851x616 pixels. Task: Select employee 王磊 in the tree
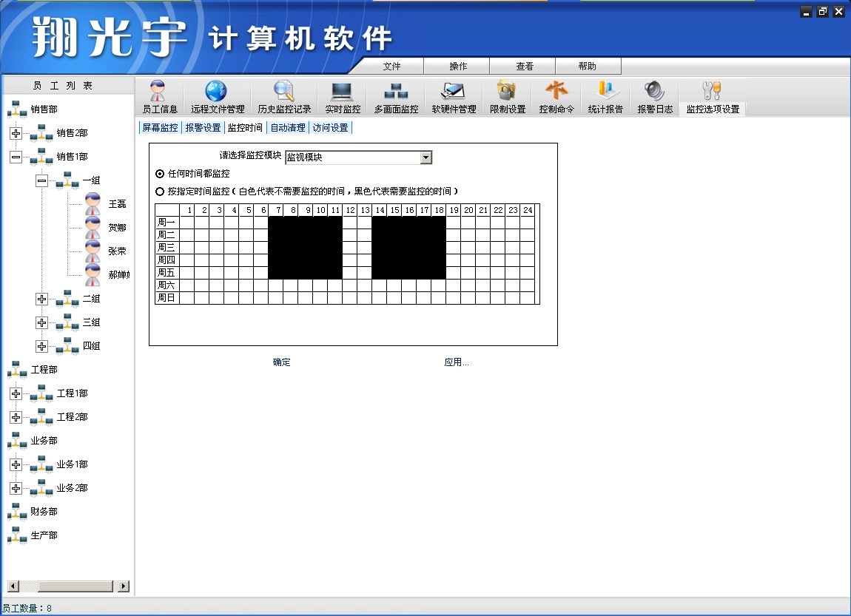(117, 204)
